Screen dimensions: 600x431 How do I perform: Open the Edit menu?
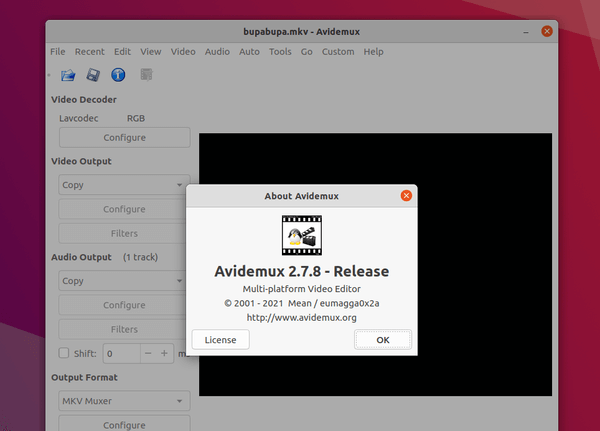point(122,52)
